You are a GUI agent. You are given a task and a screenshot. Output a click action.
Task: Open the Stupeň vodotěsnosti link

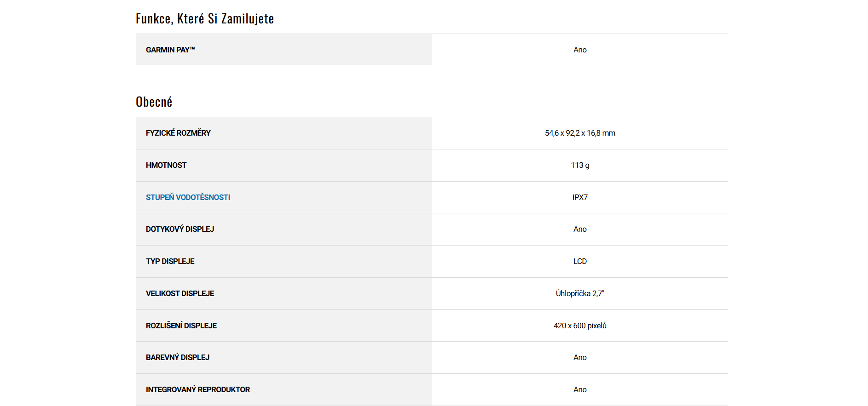pyautogui.click(x=188, y=197)
